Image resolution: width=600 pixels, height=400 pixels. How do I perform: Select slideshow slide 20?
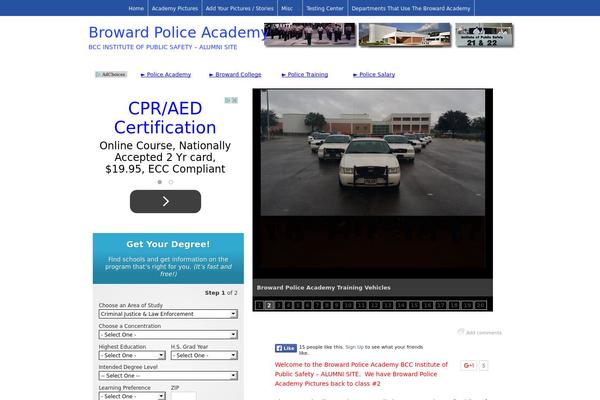pyautogui.click(x=480, y=305)
